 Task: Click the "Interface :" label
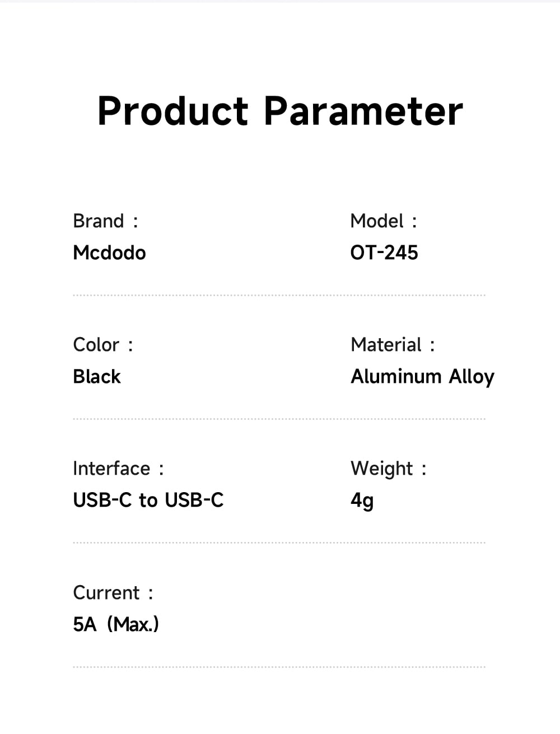pos(118,469)
